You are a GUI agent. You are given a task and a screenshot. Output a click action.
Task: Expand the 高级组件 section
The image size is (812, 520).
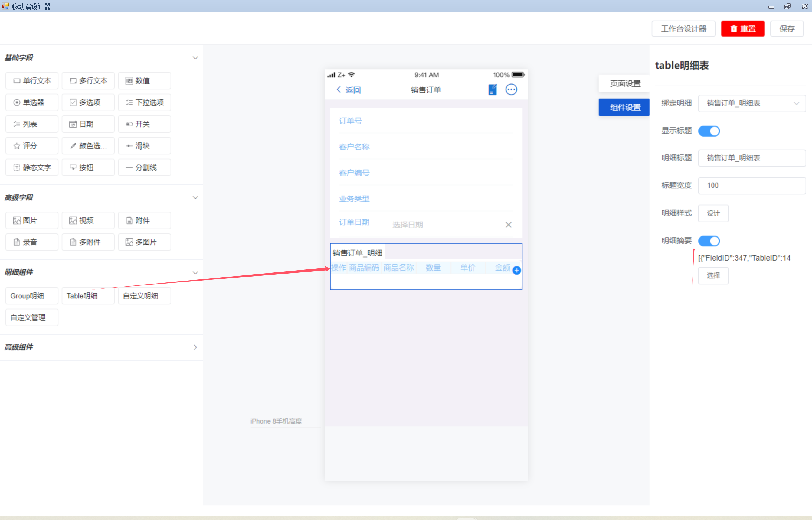pyautogui.click(x=195, y=347)
